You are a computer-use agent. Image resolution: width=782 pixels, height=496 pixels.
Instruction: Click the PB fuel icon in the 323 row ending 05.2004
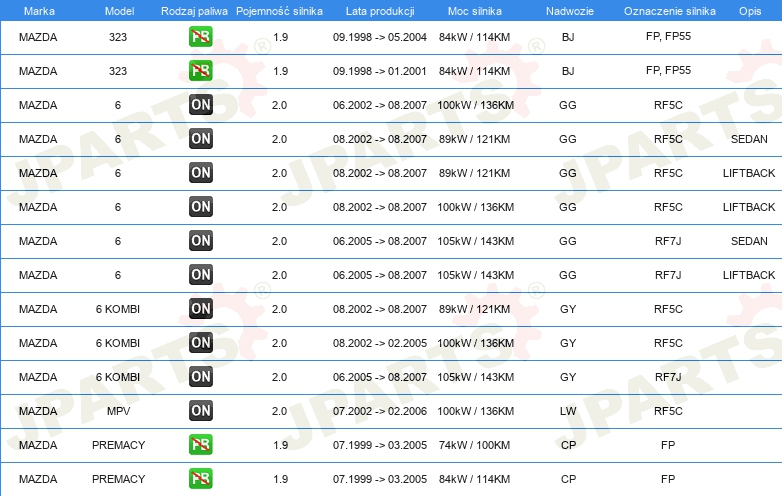pos(200,36)
